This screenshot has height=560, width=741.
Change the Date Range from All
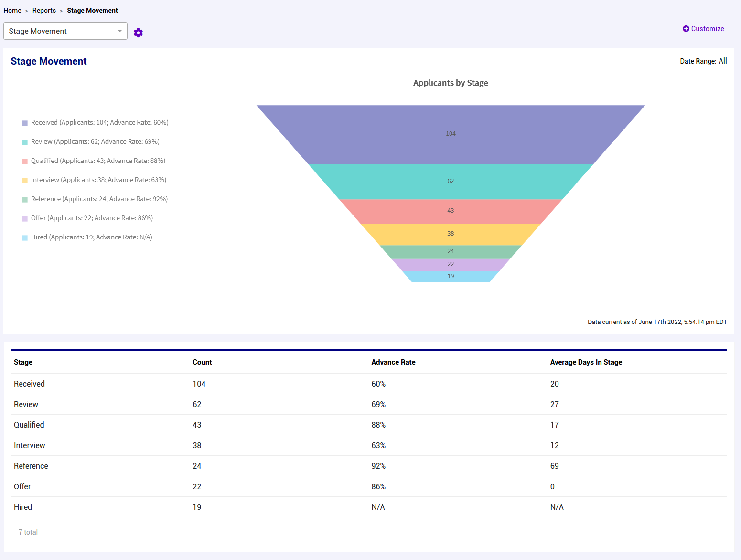pos(723,61)
